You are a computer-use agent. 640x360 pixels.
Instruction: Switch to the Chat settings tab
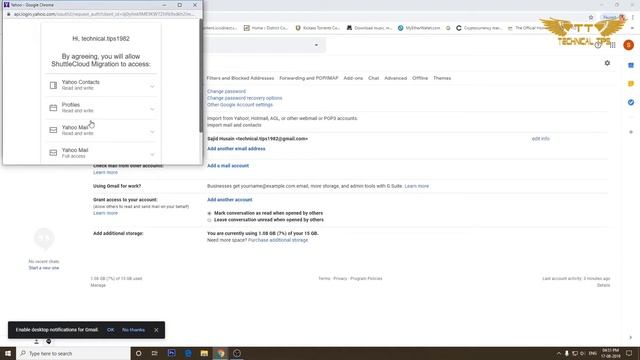click(x=373, y=78)
